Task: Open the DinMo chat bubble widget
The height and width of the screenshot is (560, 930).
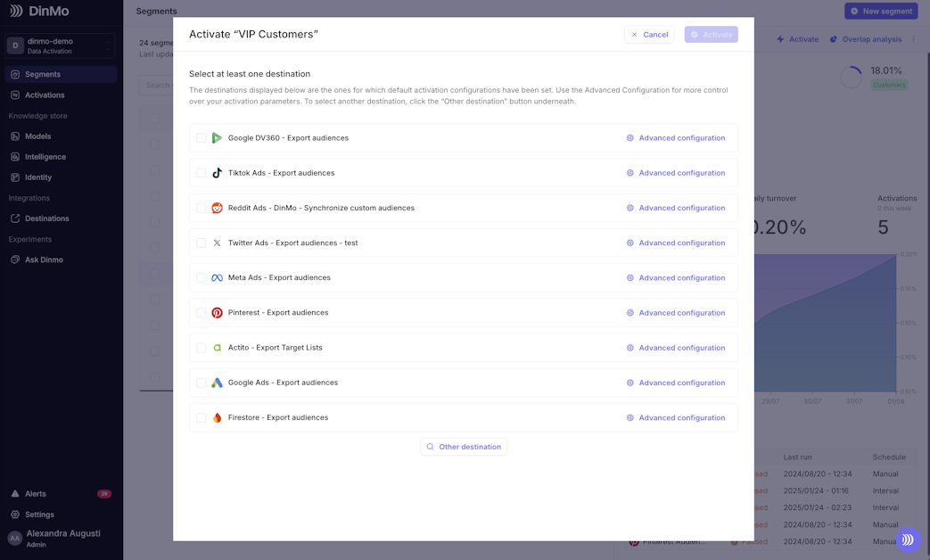Action: [x=908, y=539]
